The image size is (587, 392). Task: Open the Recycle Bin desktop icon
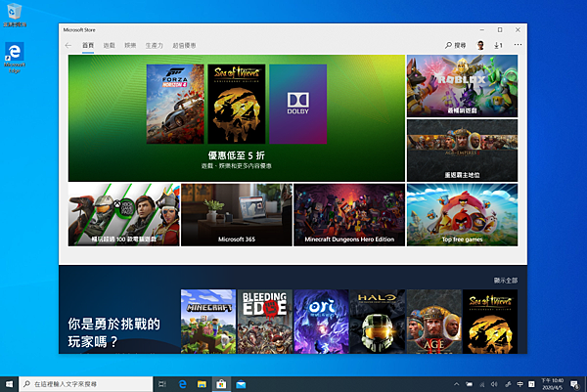pos(15,15)
